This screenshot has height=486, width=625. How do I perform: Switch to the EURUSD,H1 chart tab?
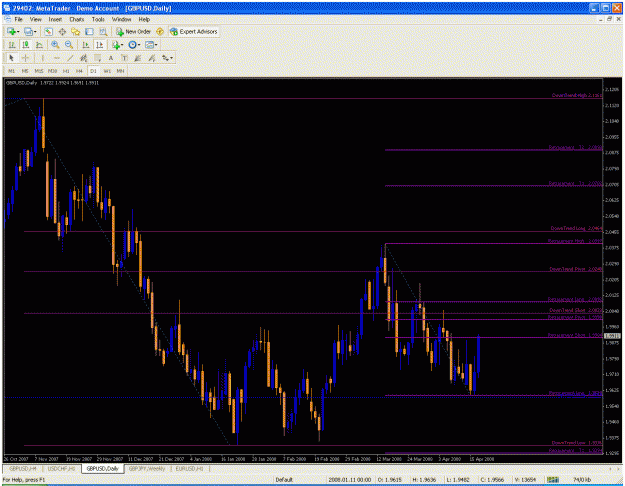(189, 468)
